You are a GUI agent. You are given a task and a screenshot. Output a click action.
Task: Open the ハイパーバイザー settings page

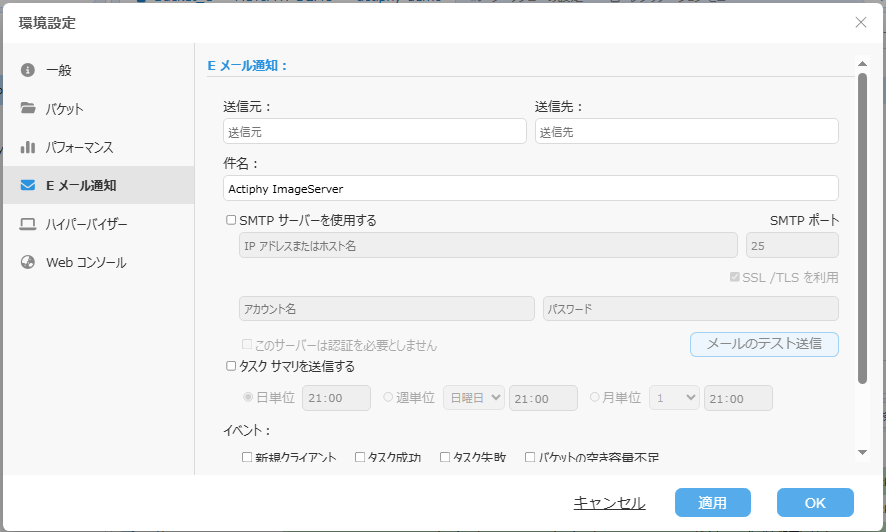point(99,224)
